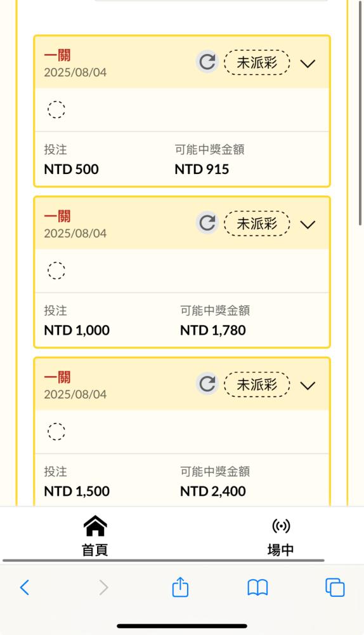364x635 pixels.
Task: Select dashed circle in NTD 1,500 bet
Action: pos(56,431)
